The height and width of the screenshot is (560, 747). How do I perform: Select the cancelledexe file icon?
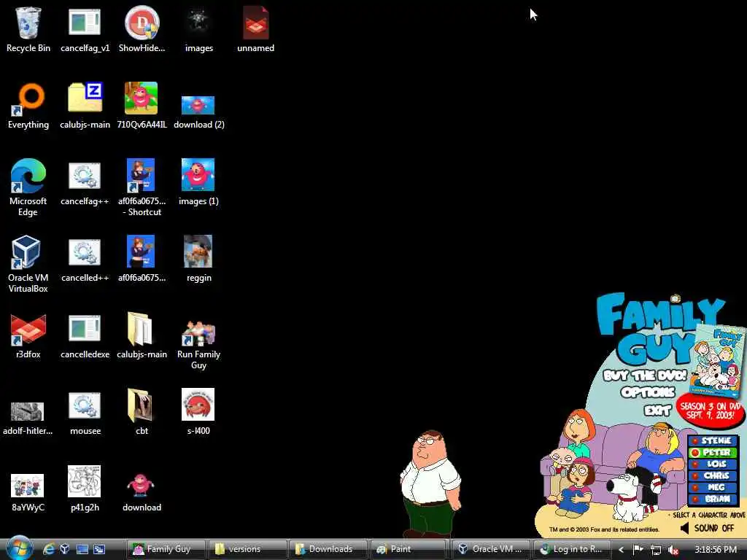pyautogui.click(x=85, y=336)
